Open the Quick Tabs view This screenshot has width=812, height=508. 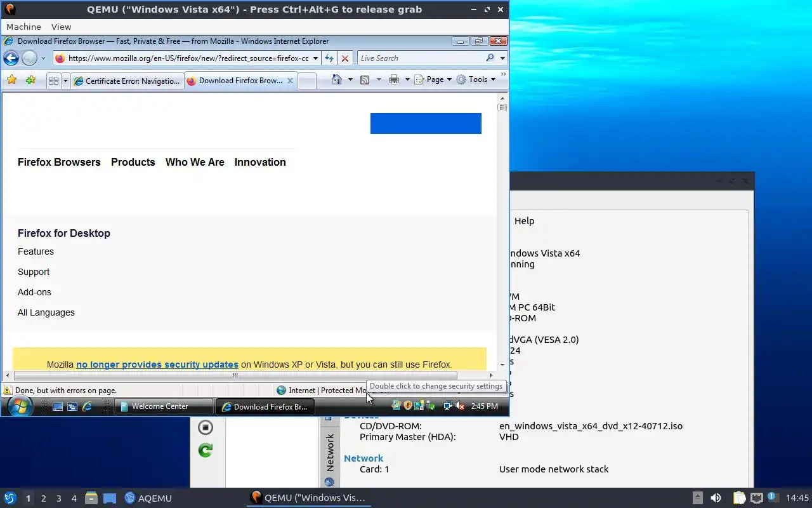coord(53,81)
